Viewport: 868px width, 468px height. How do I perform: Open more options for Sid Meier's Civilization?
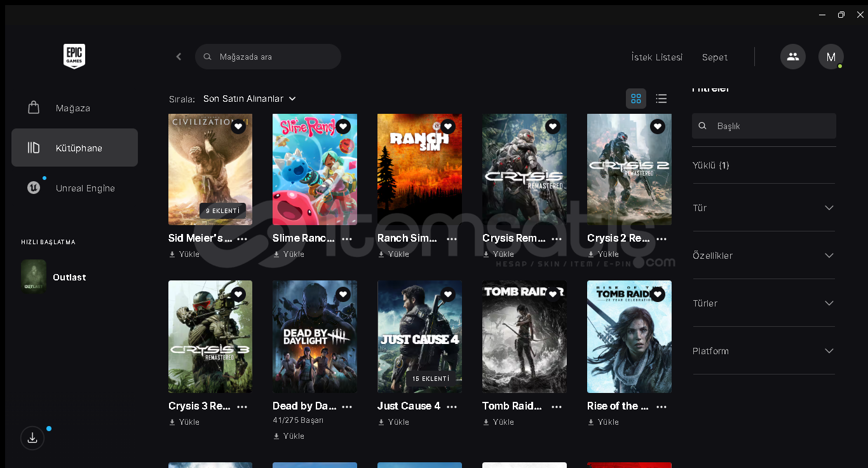242,239
